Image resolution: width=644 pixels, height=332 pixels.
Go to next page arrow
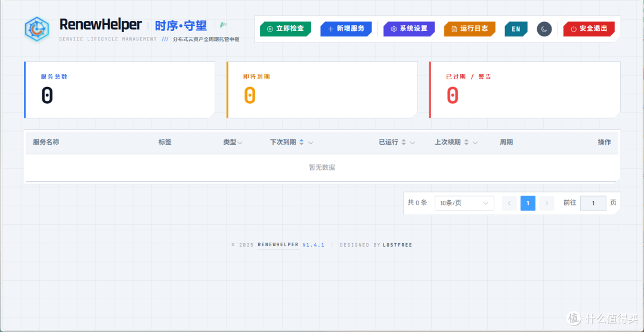547,203
